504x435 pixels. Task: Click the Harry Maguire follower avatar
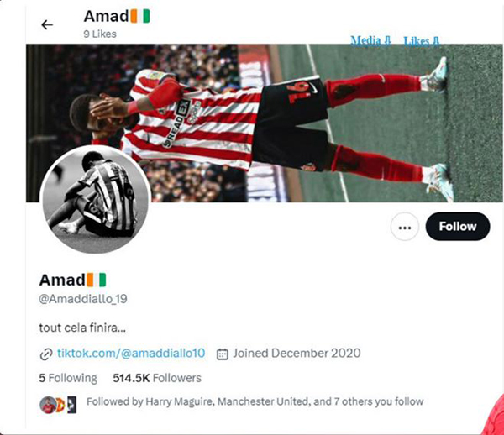(x=48, y=405)
